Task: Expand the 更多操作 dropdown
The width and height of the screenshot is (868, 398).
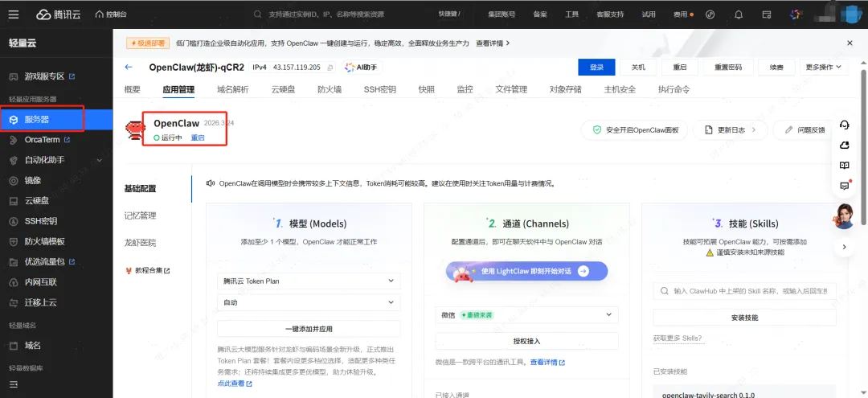Action: point(824,67)
